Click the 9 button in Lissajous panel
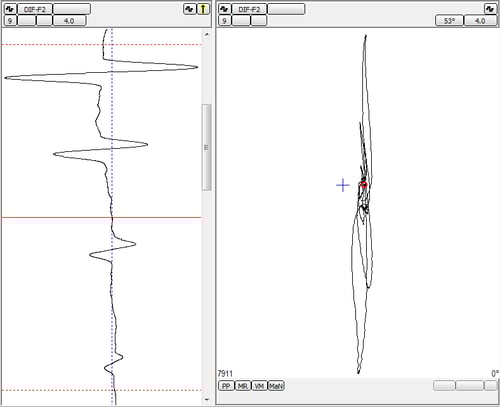Viewport: 500px width, 407px height. coord(225,21)
